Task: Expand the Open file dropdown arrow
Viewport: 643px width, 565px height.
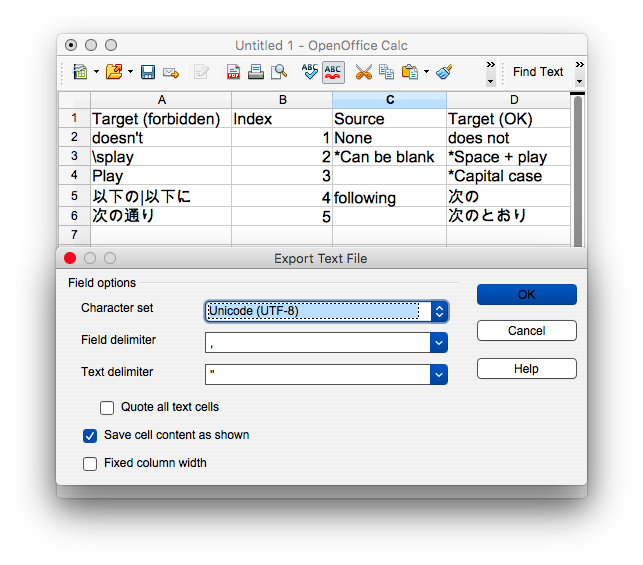Action: (130, 72)
